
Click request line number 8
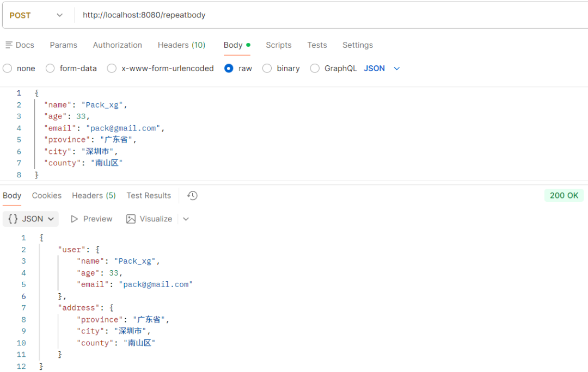(19, 175)
